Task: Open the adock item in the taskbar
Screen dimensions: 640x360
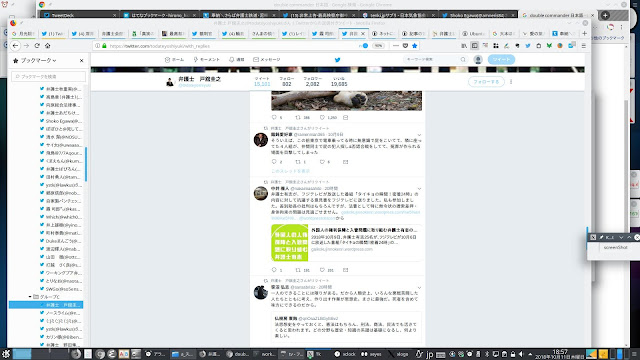Action: click(x=345, y=354)
